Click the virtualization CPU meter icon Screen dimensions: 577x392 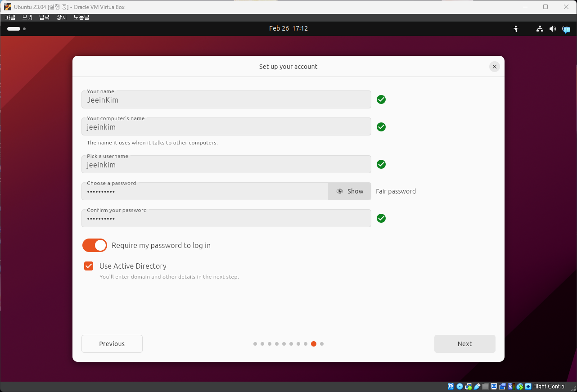pyautogui.click(x=511, y=387)
